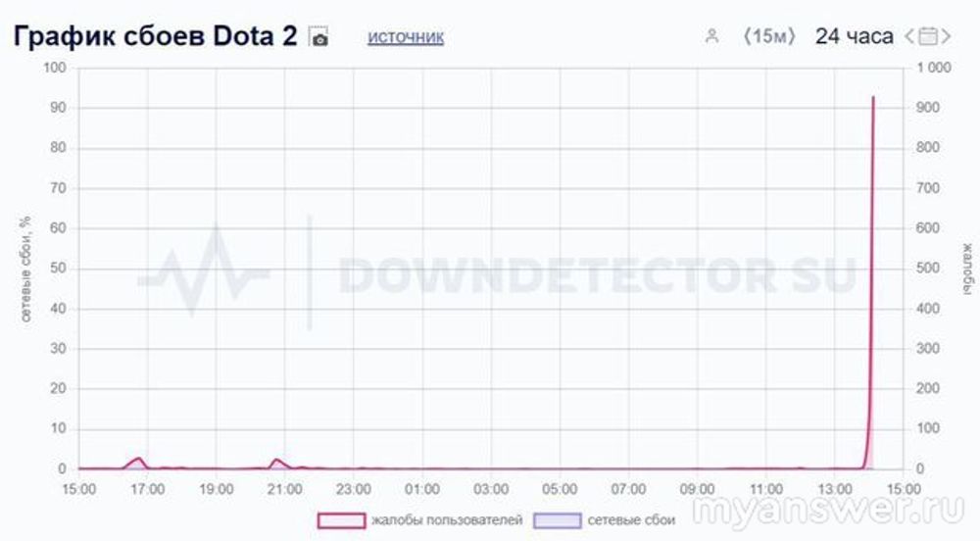The width and height of the screenshot is (980, 541).
Task: Click the user profile icon
Action: (711, 37)
